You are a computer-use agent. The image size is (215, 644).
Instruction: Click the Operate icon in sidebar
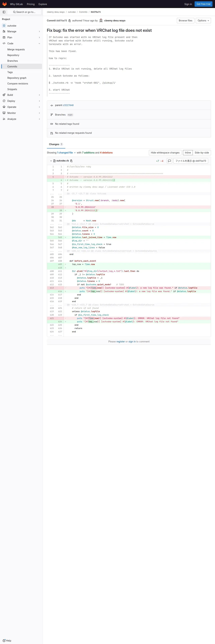(x=4, y=107)
